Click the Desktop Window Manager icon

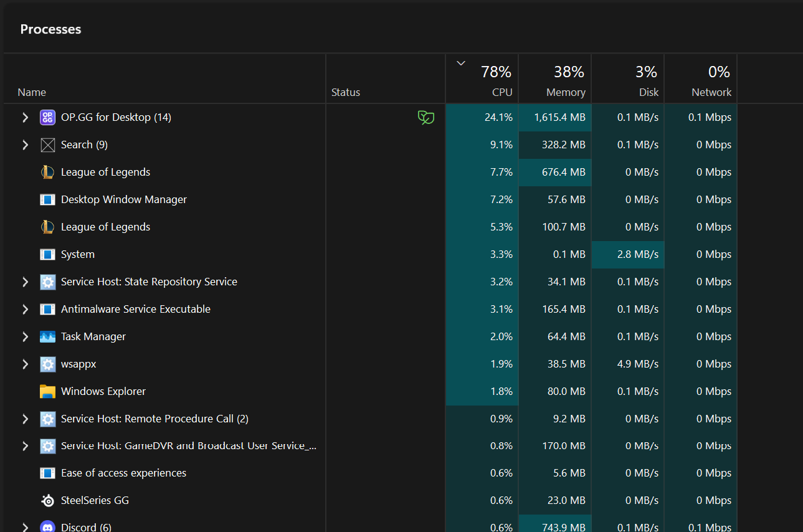[x=47, y=199]
